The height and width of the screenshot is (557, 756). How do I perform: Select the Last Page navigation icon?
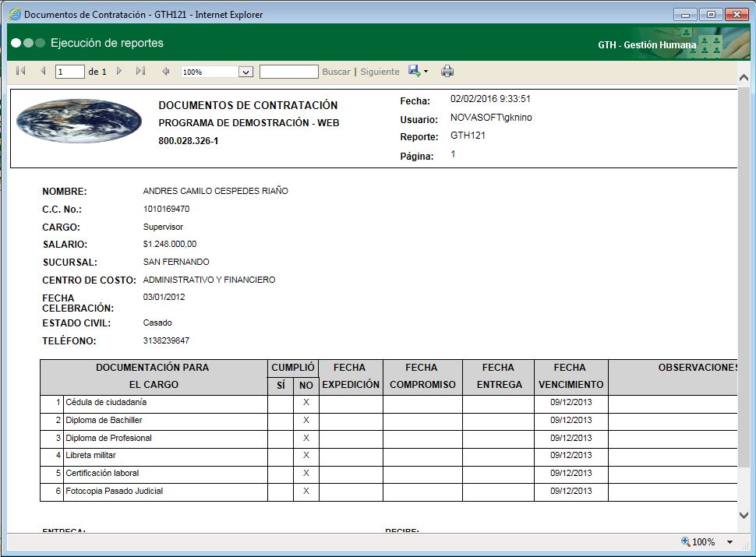click(x=140, y=71)
